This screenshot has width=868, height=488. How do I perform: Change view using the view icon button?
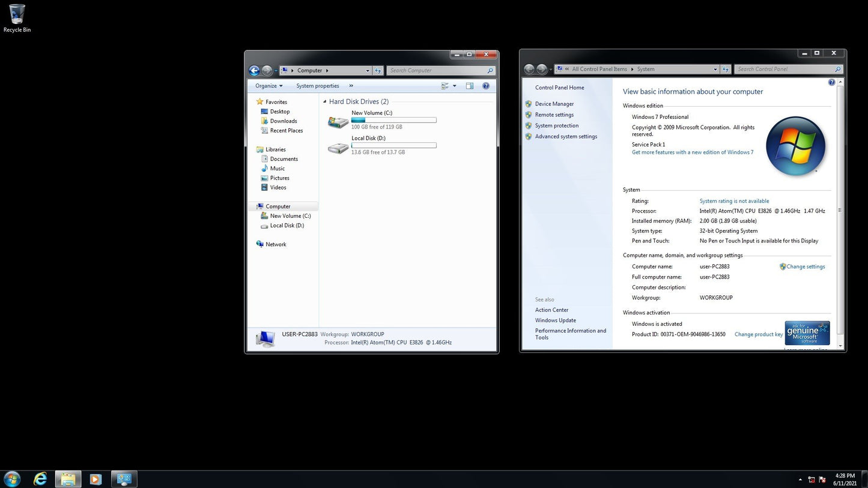tap(445, 86)
